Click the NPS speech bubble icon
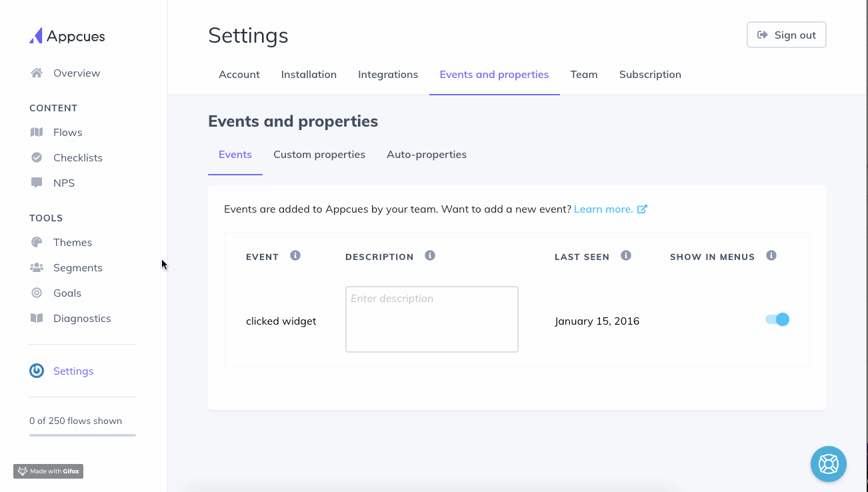 click(x=37, y=183)
